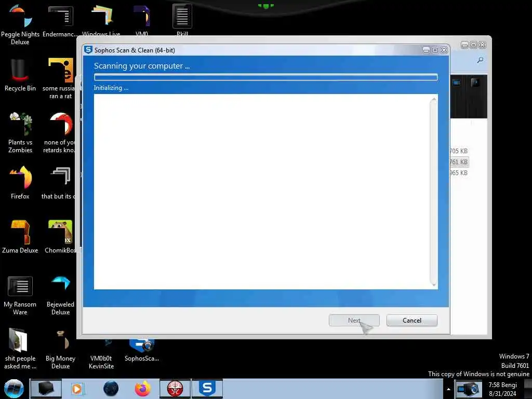Click the greyed Next button

coord(354,320)
